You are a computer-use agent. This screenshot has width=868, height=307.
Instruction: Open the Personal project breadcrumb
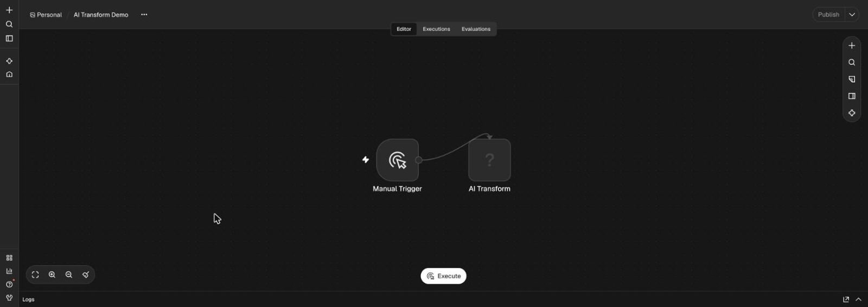point(46,15)
